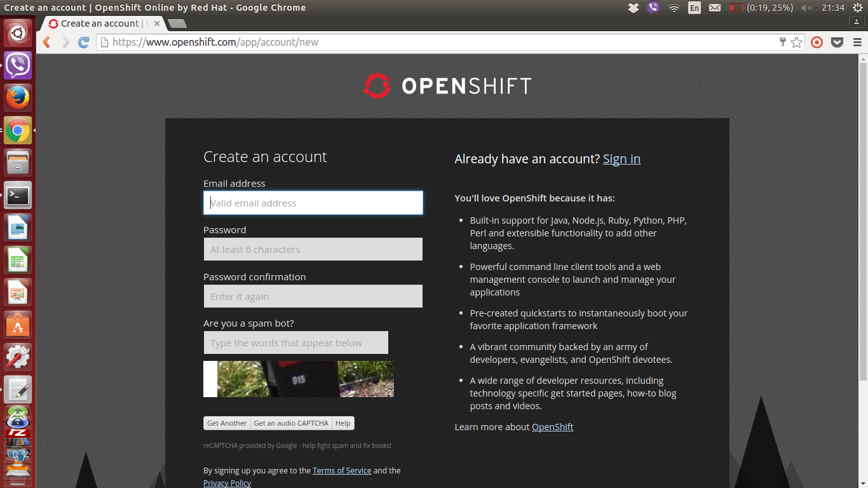868x488 pixels.
Task: Click the Viber indicator in the top panel
Action: click(x=653, y=8)
